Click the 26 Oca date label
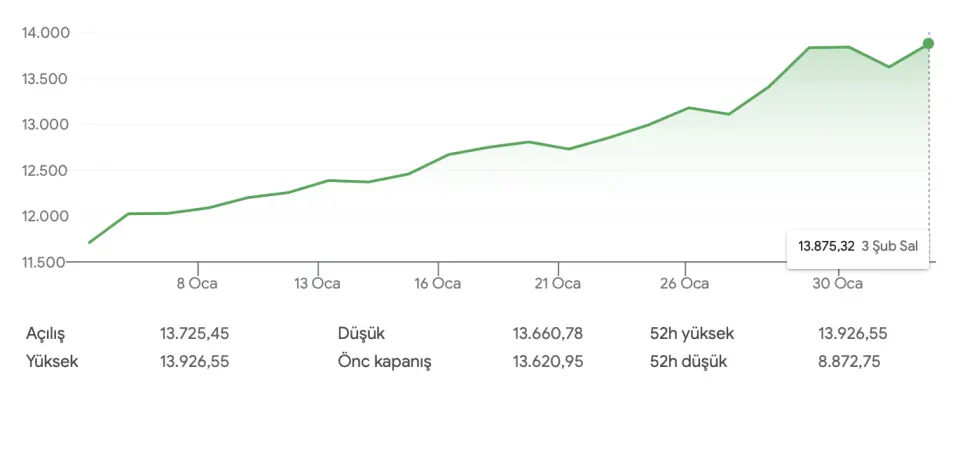 click(685, 284)
